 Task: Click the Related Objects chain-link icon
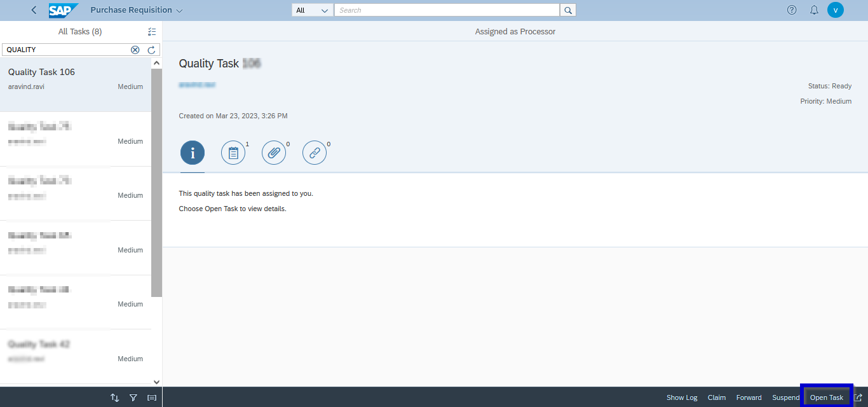click(315, 152)
